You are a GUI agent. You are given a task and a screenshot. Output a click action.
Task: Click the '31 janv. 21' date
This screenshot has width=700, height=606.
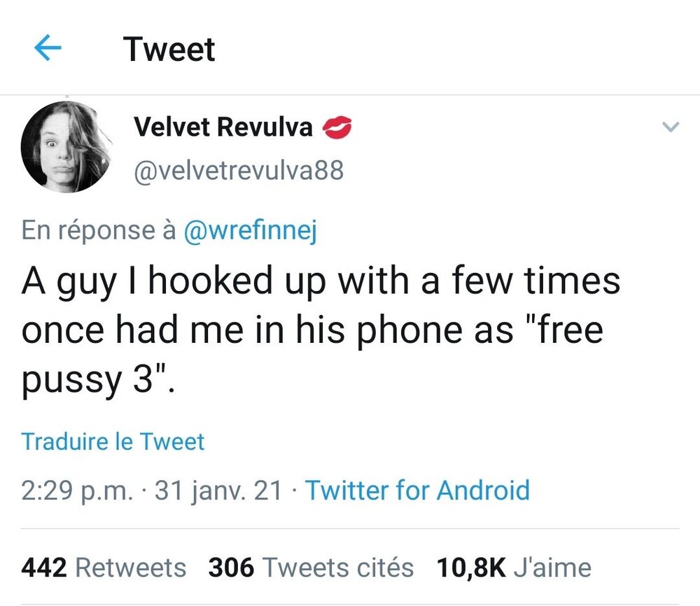pyautogui.click(x=218, y=490)
